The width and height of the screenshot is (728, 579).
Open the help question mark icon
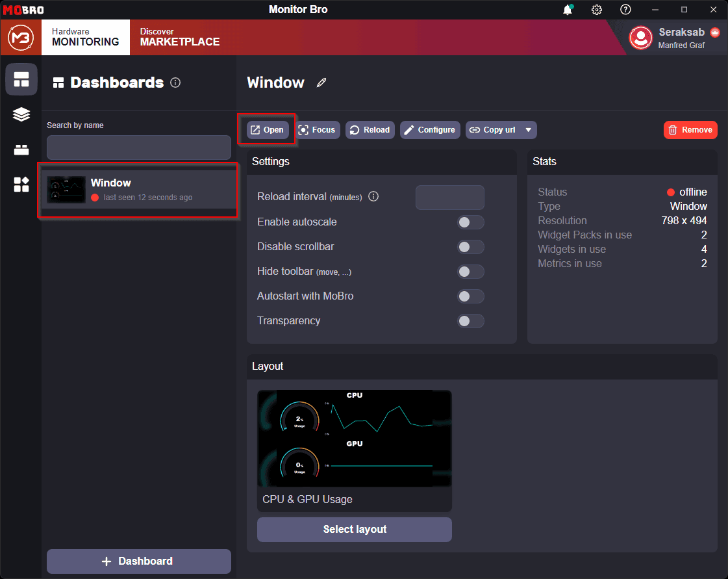point(625,10)
